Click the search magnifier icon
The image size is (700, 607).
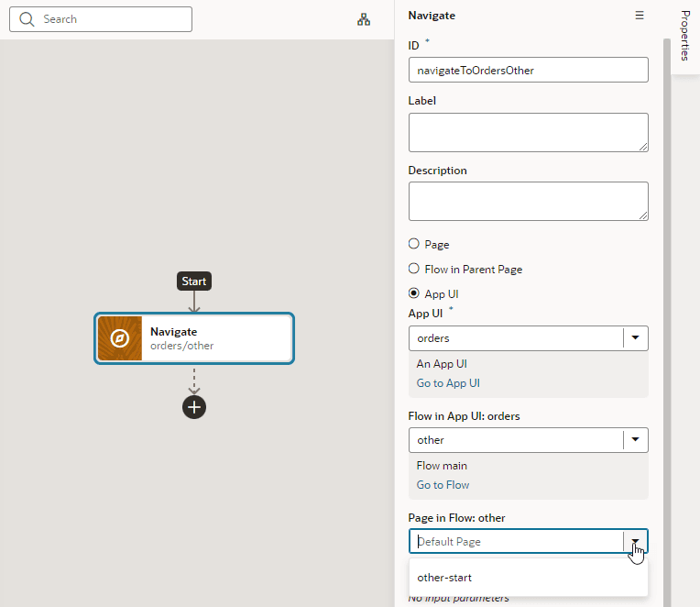27,19
